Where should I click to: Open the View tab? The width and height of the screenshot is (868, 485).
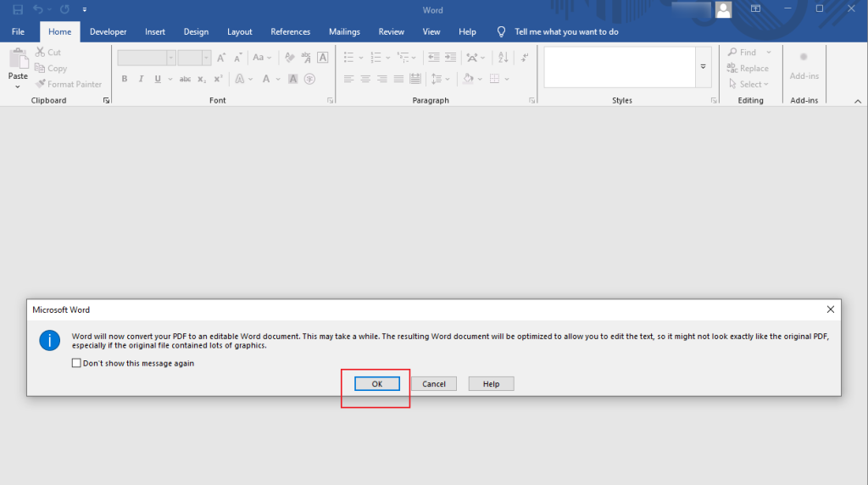click(431, 31)
